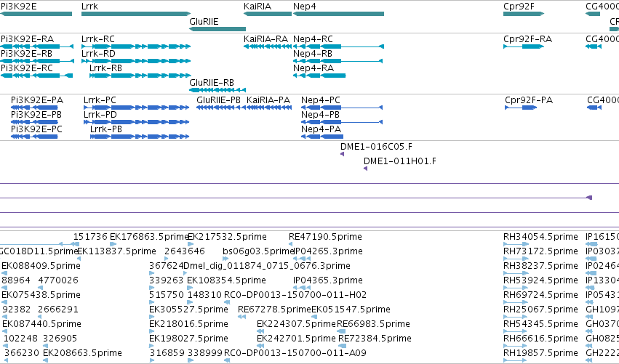The width and height of the screenshot is (619, 364).
Task: Click EST EK075438.5prime
Action: 4,302
